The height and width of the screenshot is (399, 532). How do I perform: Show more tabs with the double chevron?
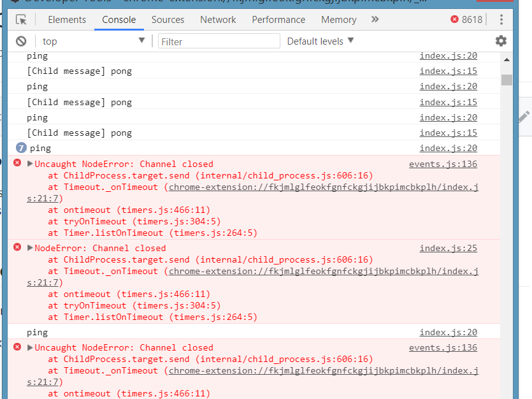click(375, 19)
